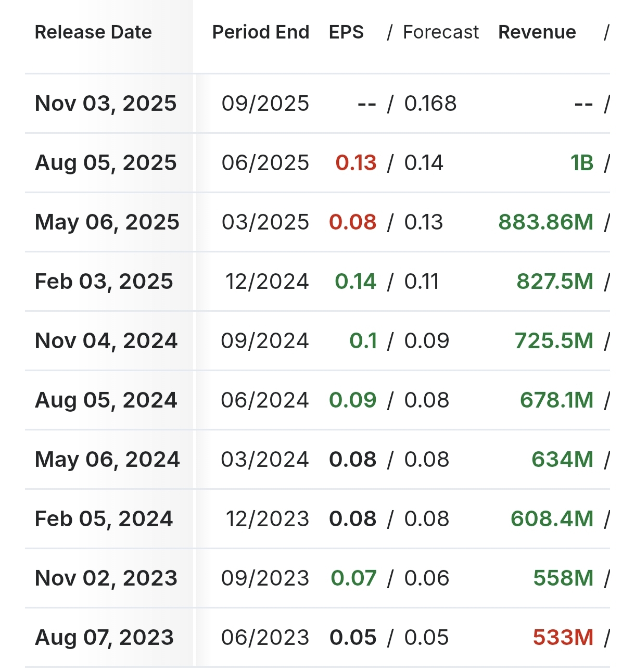Select the Period End column header
This screenshot has width=635, height=672.
[260, 32]
